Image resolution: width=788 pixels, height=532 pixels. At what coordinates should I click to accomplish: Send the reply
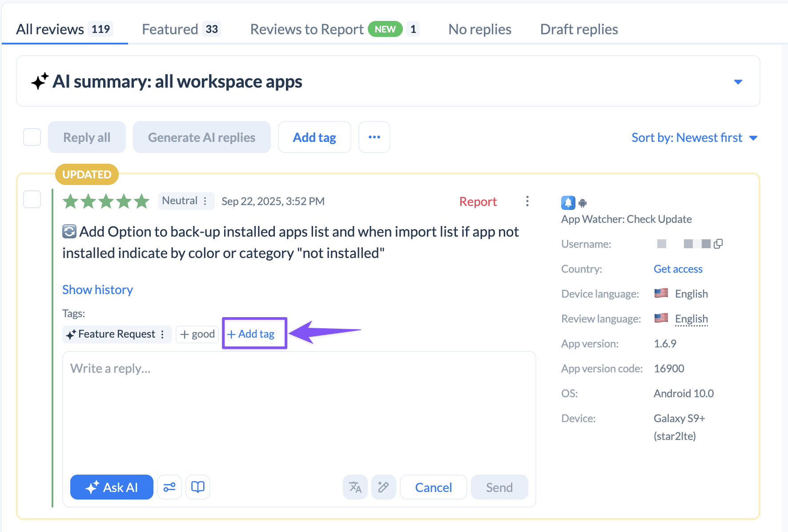coord(499,487)
